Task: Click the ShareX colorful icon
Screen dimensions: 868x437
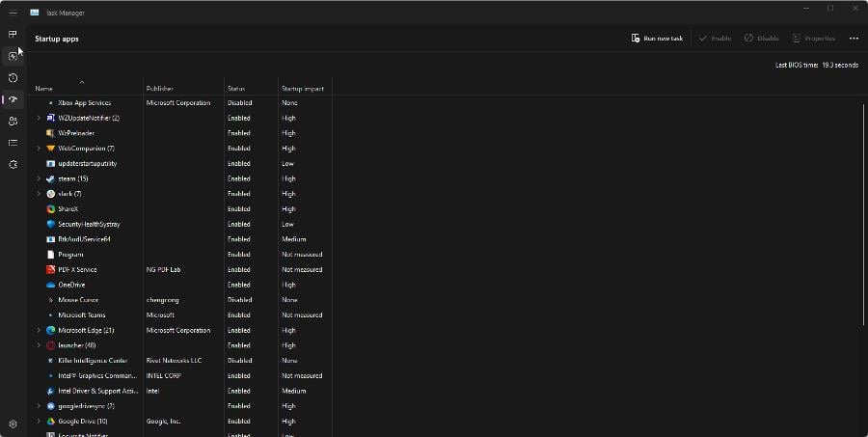Action: (51, 208)
